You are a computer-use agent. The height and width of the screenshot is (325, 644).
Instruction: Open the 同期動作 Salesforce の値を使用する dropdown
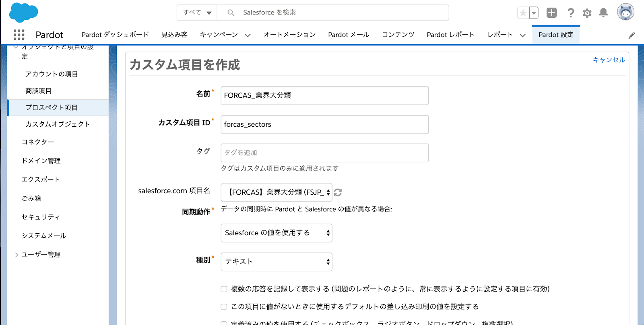click(276, 233)
